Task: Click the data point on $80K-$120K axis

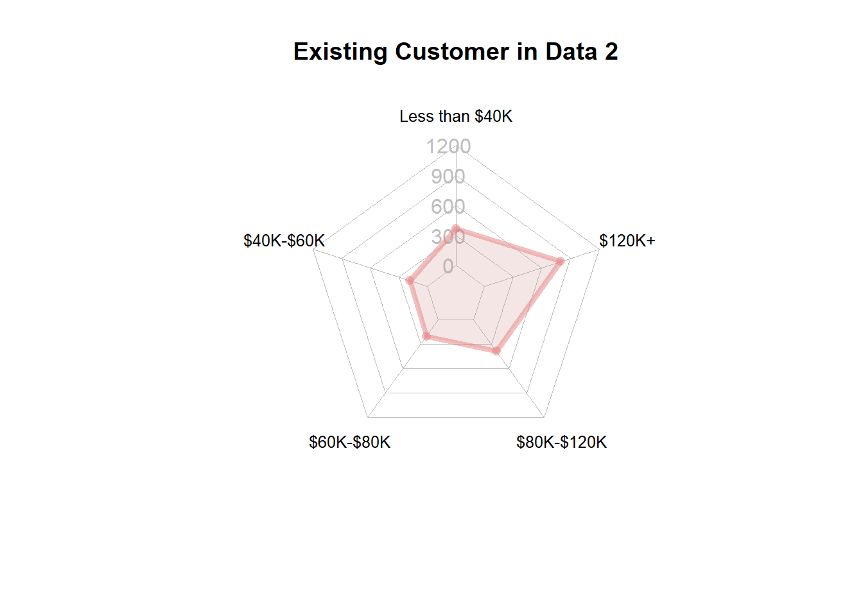Action: tap(496, 351)
